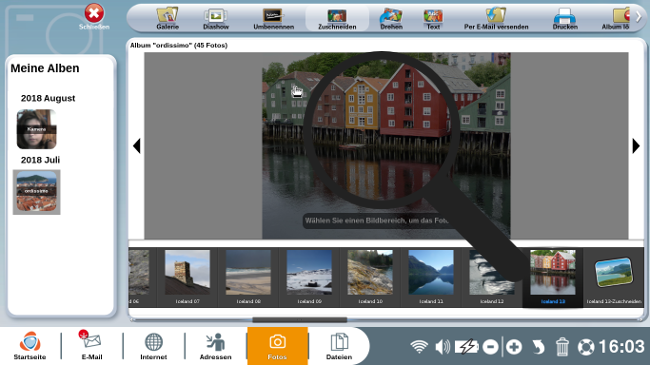Image resolution: width=650 pixels, height=365 pixels.
Task: Click the Umbenennen rename tool
Action: click(x=273, y=19)
